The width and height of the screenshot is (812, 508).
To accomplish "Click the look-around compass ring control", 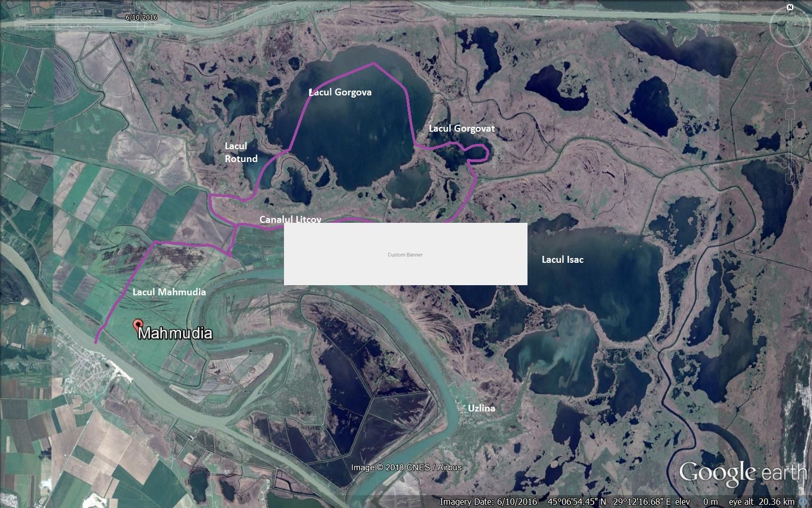I will tap(791, 27).
